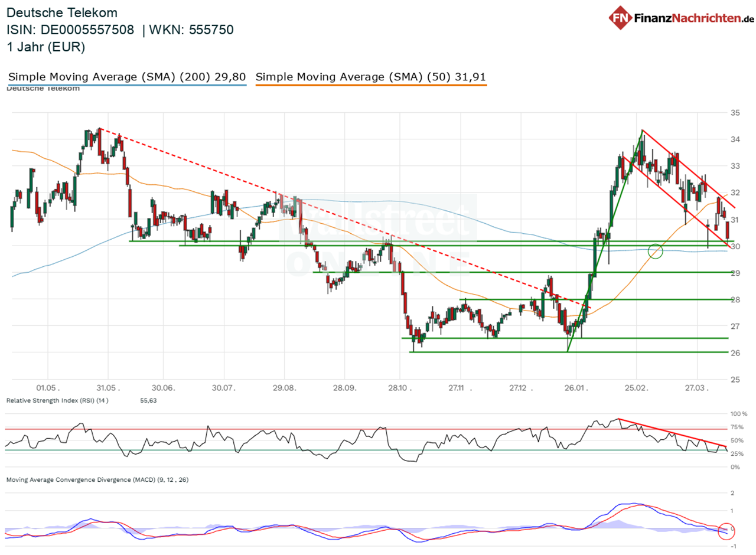Click the 01.05. date axis label
The height and width of the screenshot is (555, 756).
[x=48, y=388]
